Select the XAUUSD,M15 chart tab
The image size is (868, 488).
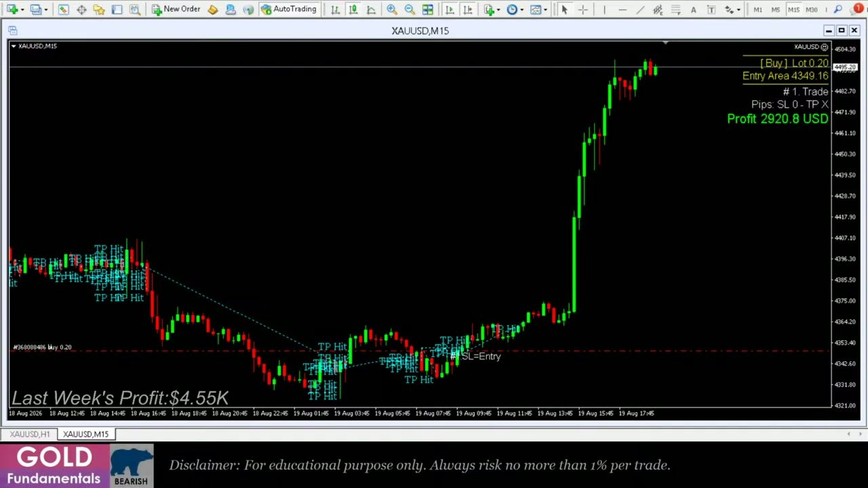(x=85, y=434)
